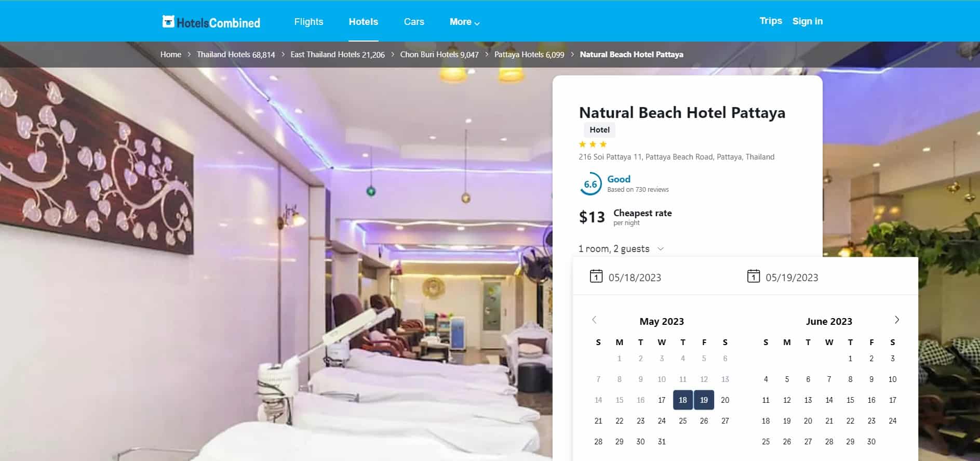Image resolution: width=980 pixels, height=461 pixels.
Task: Go to previous month in calendar
Action: 594,320
